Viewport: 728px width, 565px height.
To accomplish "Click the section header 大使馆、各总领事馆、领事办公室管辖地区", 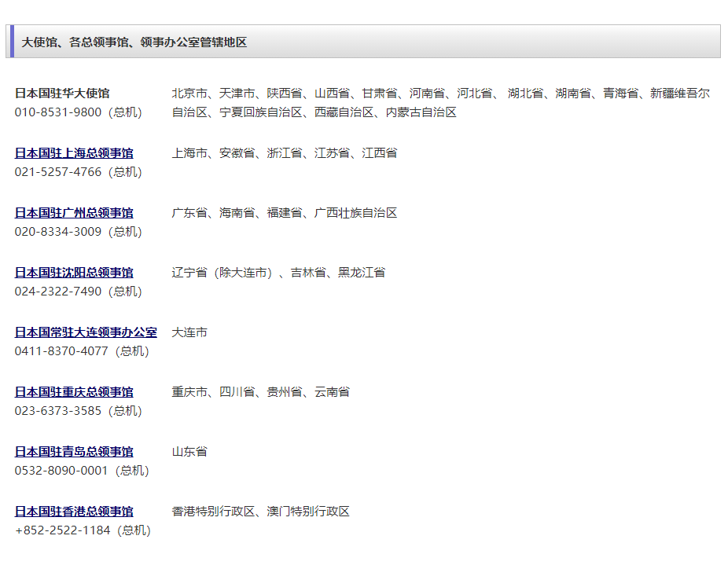I will (134, 42).
